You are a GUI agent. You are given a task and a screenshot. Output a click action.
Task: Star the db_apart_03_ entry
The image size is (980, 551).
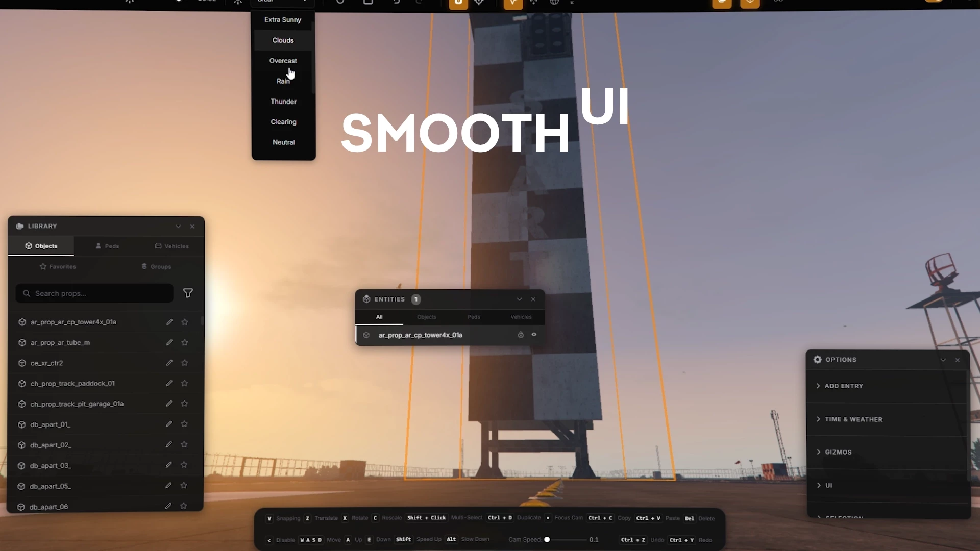(184, 465)
